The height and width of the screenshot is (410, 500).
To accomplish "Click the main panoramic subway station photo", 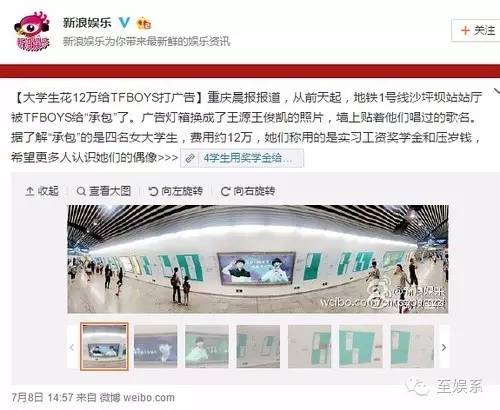I will [258, 259].
